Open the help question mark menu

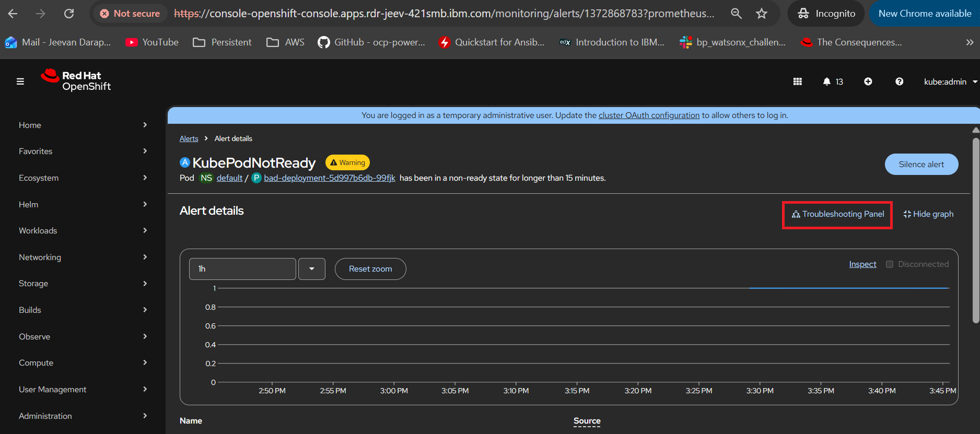pos(899,81)
